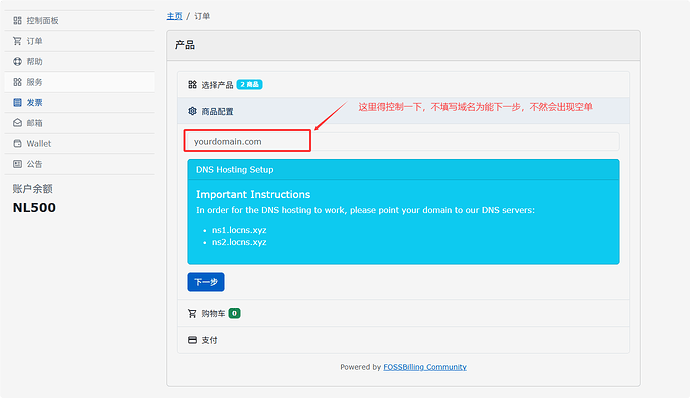690x398 pixels.
Task: Click the 控制面板 dashboard icon
Action: pyautogui.click(x=17, y=20)
